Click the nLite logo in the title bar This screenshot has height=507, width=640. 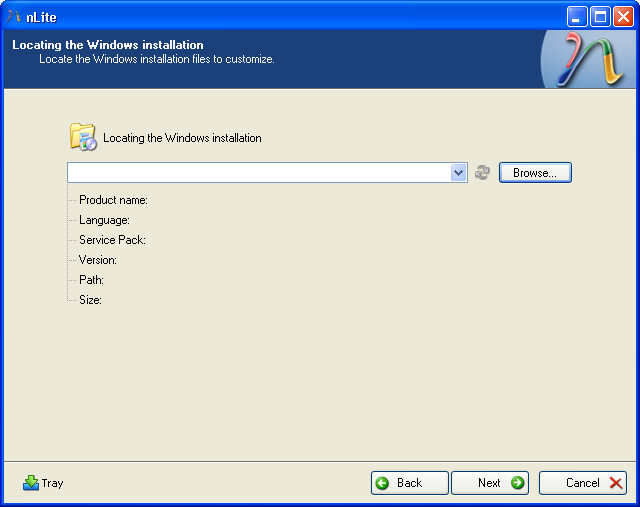13,17
